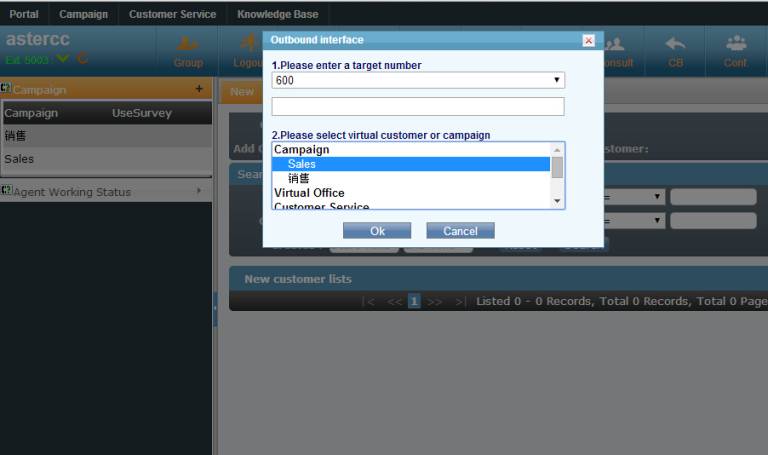Expand the Agent Working Status panel
Screen dimensions: 768x455
(105, 191)
